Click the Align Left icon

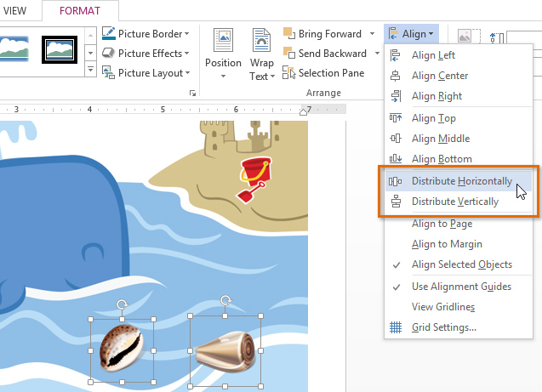point(395,55)
